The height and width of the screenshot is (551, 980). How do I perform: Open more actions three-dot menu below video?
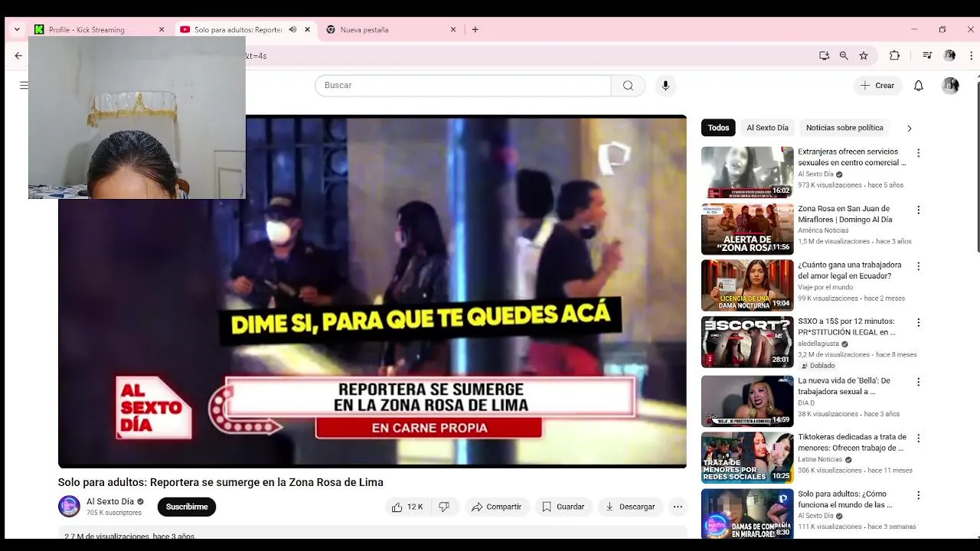(x=678, y=507)
